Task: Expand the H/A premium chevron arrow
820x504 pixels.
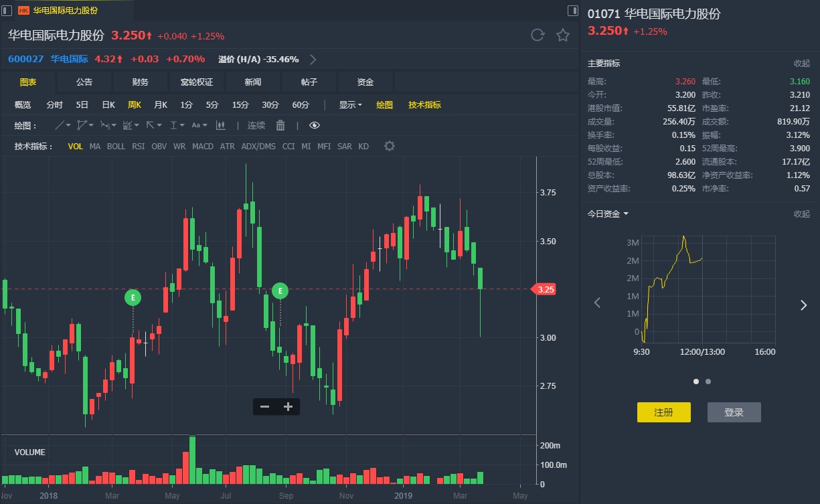Action: 313,60
